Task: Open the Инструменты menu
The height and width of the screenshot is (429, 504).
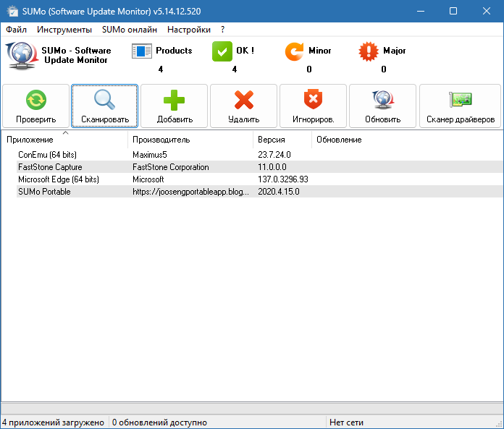Action: [x=64, y=30]
